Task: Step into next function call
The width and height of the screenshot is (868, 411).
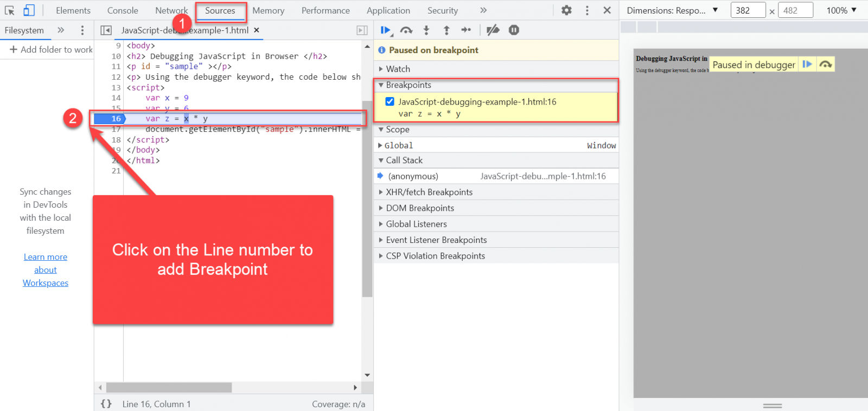Action: pos(426,30)
